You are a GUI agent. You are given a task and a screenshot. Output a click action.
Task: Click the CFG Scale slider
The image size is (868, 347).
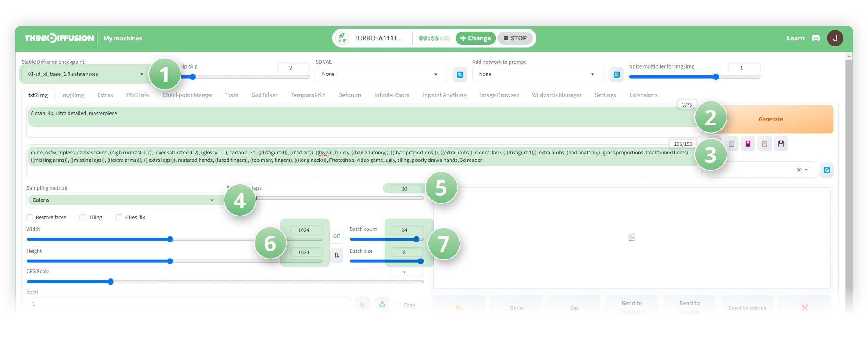pyautogui.click(x=225, y=282)
